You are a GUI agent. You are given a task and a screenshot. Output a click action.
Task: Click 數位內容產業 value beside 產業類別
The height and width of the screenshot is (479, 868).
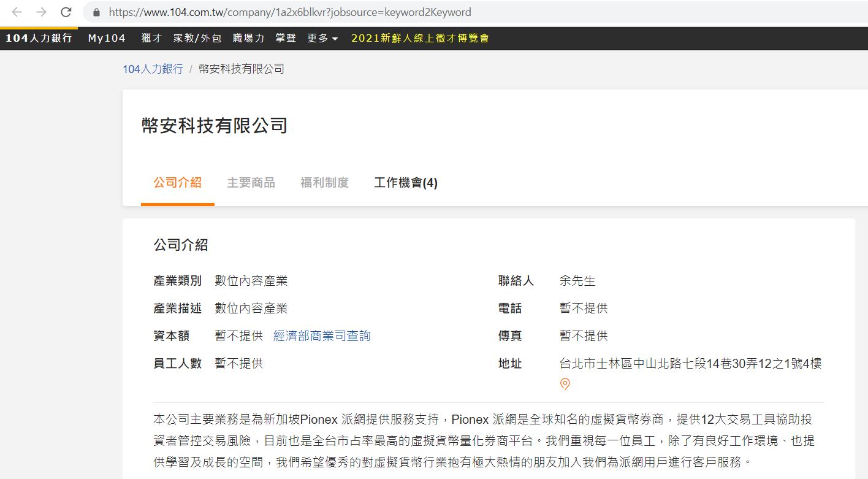(x=251, y=281)
